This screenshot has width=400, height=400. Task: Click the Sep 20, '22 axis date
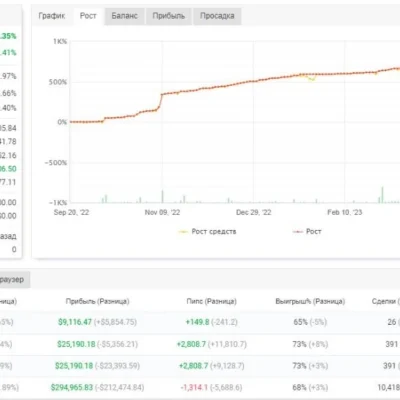[71, 212]
